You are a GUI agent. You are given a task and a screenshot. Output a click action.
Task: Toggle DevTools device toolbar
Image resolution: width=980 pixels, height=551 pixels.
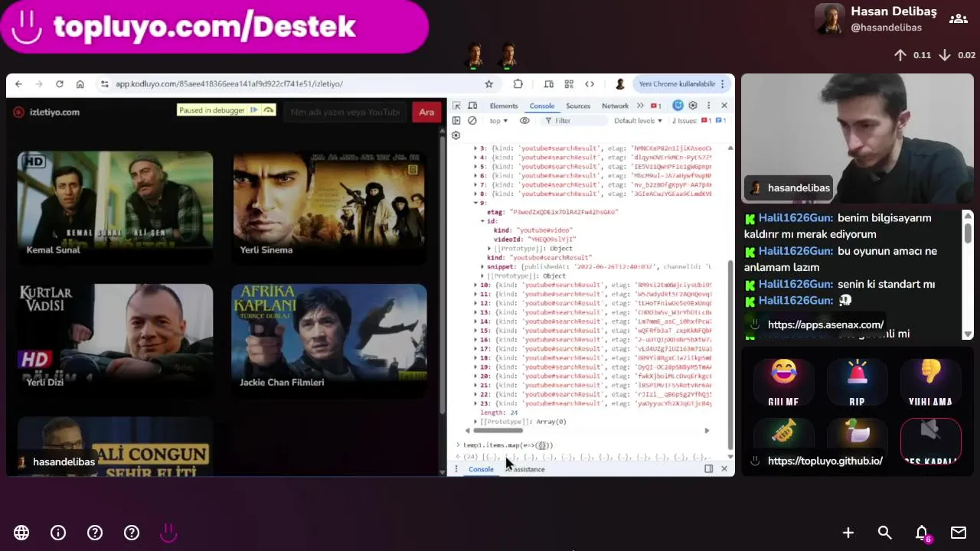472,106
